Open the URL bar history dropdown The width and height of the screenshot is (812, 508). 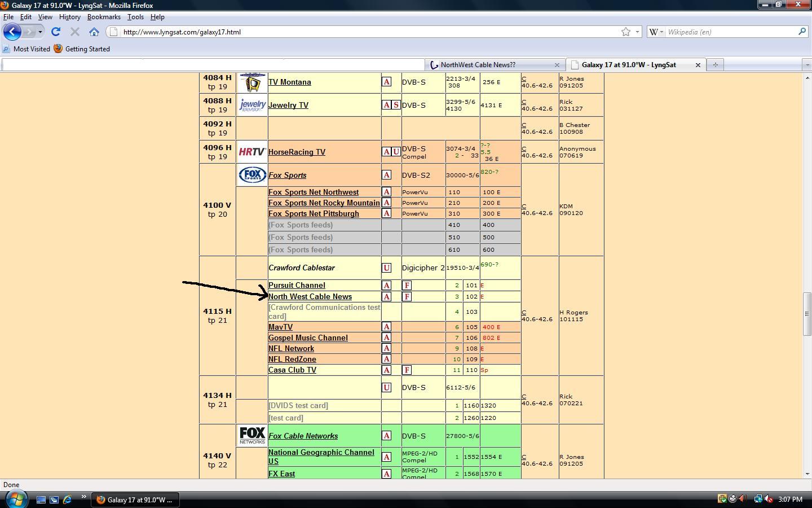(x=638, y=32)
